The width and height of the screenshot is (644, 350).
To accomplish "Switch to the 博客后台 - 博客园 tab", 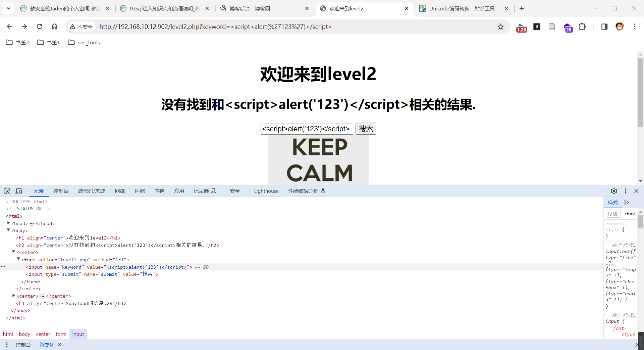I will 264,8.
